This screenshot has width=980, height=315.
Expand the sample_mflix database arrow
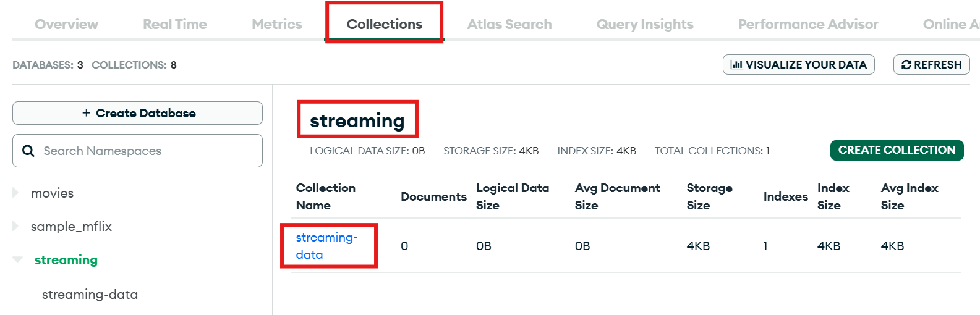[x=16, y=227]
